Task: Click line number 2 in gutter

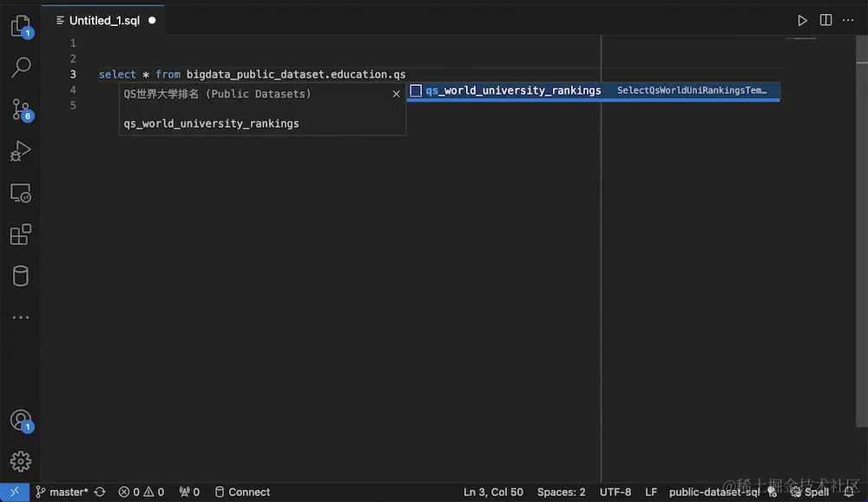Action: point(73,59)
